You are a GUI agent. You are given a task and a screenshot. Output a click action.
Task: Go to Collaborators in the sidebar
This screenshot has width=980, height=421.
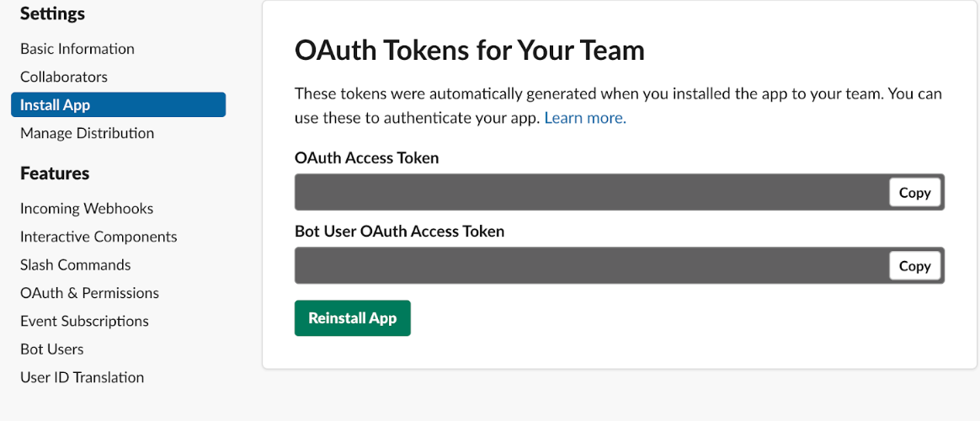[x=64, y=77]
